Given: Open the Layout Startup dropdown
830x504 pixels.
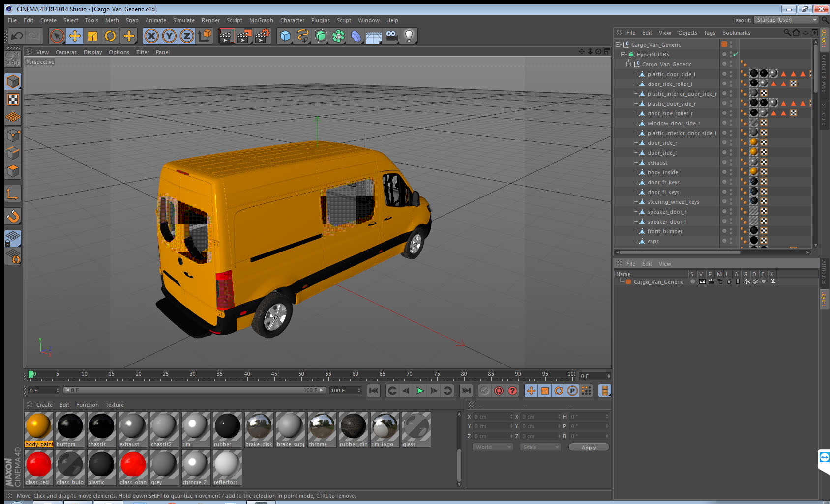Looking at the screenshot, I should tap(786, 20).
